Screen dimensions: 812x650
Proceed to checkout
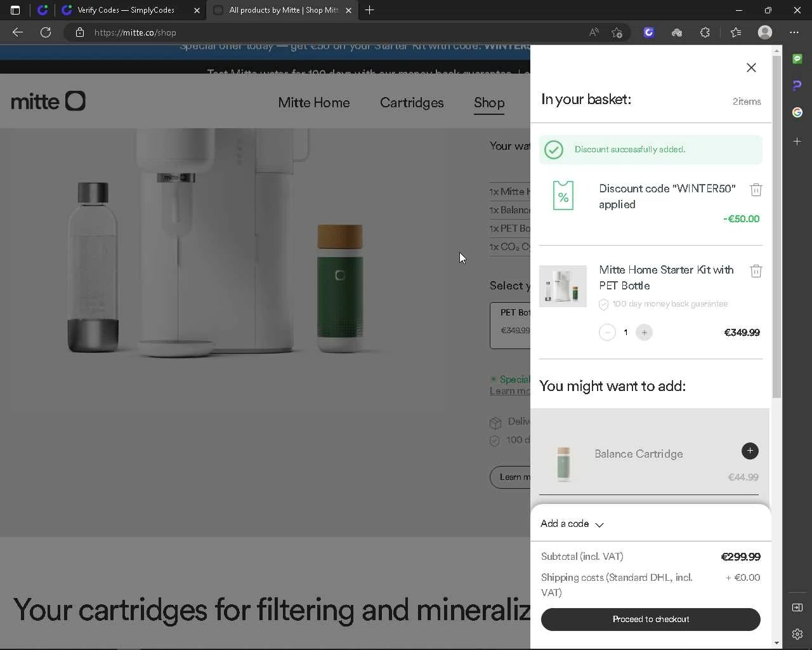pos(650,620)
